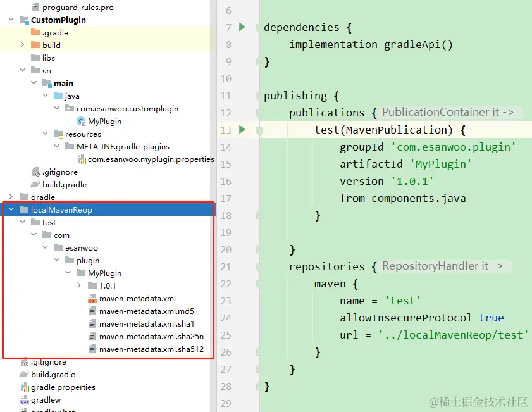Viewport: 532px width, 412px height.
Task: Click the libs folder icon
Action: pos(35,58)
